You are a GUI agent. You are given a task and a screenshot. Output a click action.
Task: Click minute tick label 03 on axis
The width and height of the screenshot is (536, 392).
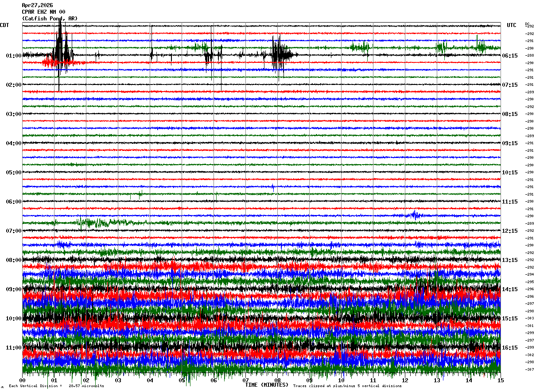[118, 380]
